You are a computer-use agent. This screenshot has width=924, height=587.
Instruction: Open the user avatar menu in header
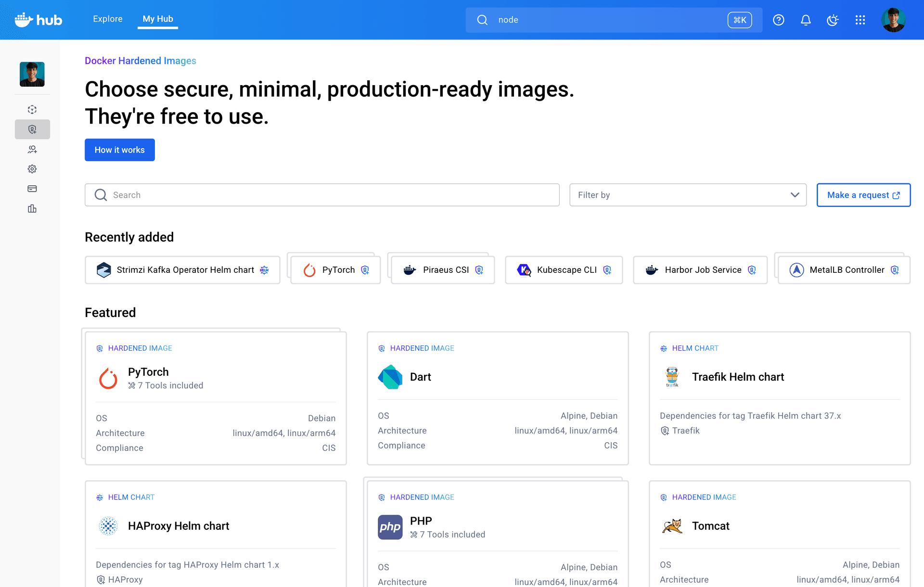[893, 20]
